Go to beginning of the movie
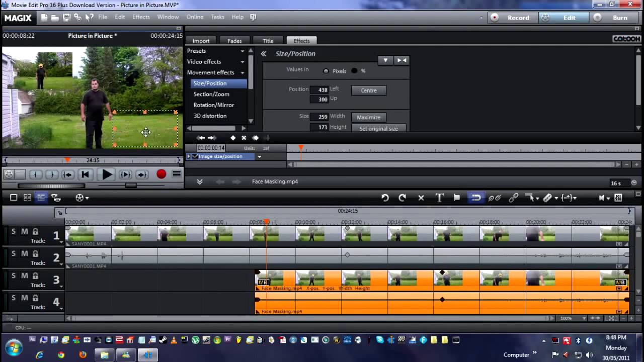The image size is (644, 362). click(85, 174)
